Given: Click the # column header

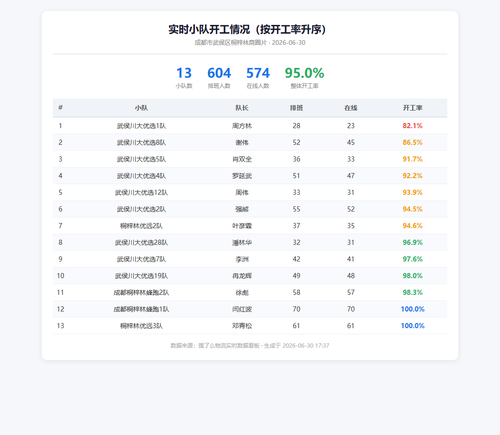Looking at the screenshot, I should pos(60,108).
